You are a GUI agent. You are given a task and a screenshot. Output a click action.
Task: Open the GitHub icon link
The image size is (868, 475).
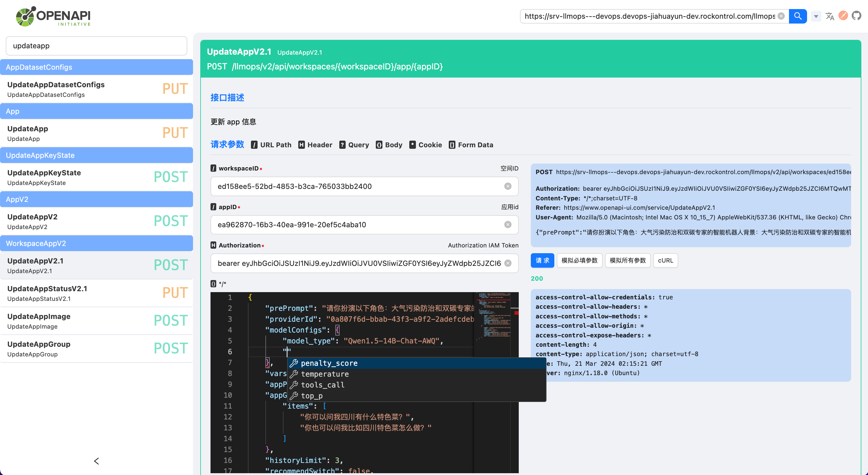click(856, 16)
